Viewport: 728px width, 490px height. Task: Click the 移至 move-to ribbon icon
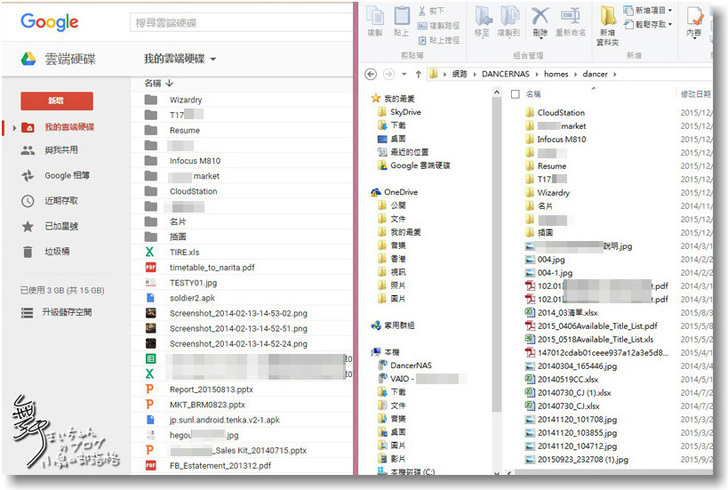tap(483, 16)
